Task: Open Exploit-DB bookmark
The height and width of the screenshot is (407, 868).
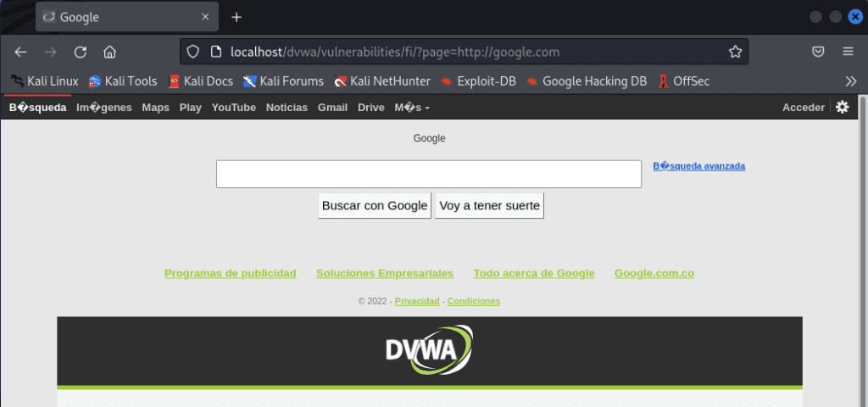Action: [478, 81]
